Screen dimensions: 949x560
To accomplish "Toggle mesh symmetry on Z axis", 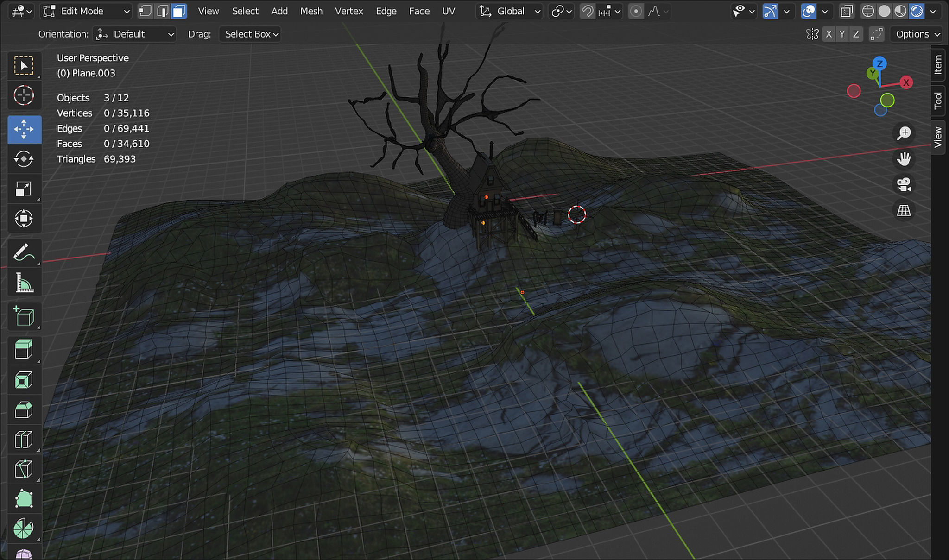I will click(x=856, y=34).
